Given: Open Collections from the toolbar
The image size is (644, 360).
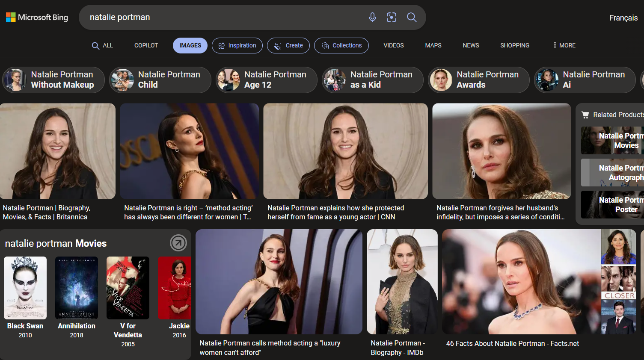Looking at the screenshot, I should pos(341,46).
